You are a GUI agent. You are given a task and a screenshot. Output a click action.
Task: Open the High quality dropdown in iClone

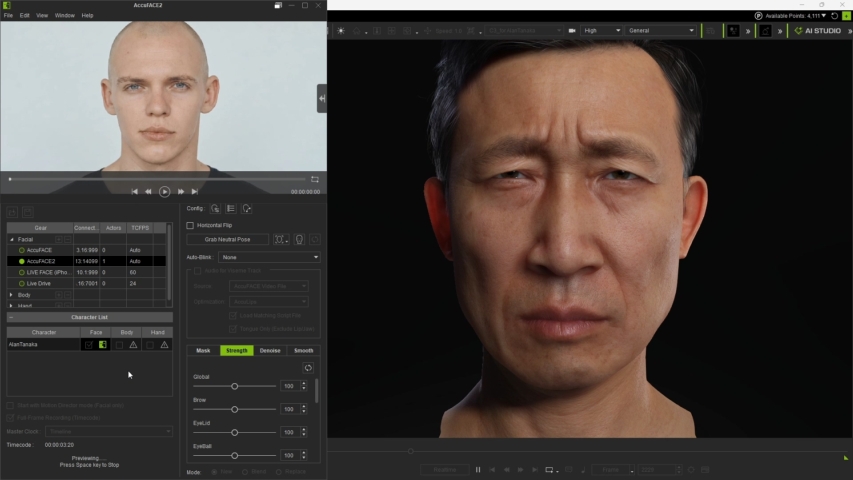point(602,31)
